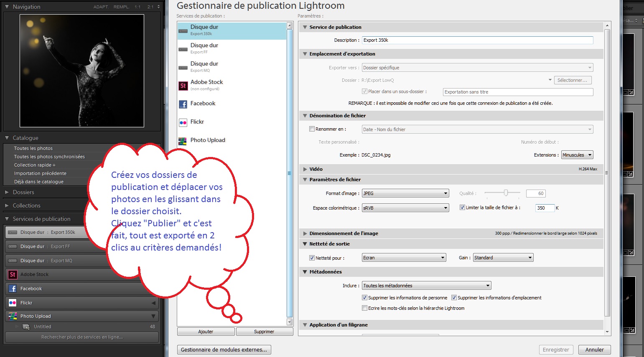Click hard drive icon for Export MQ service
Screen dimensions: 644x357
[183, 68]
